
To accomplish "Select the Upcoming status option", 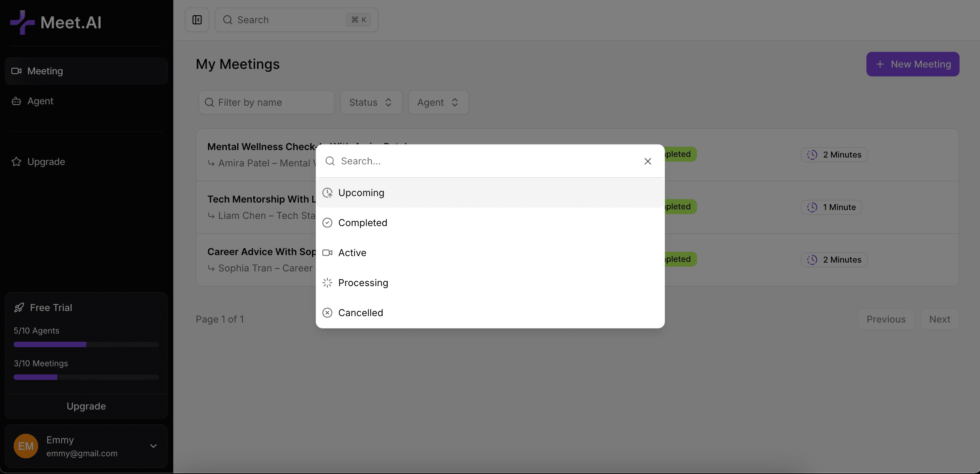I will 361,193.
